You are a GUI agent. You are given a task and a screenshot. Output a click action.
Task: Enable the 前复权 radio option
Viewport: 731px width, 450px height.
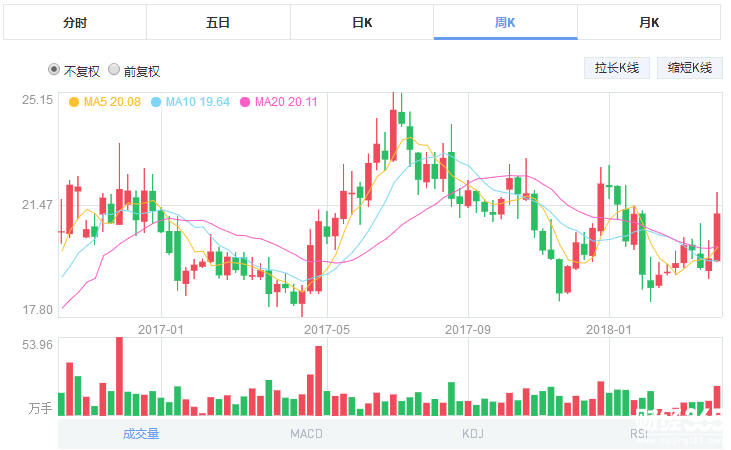(114, 70)
